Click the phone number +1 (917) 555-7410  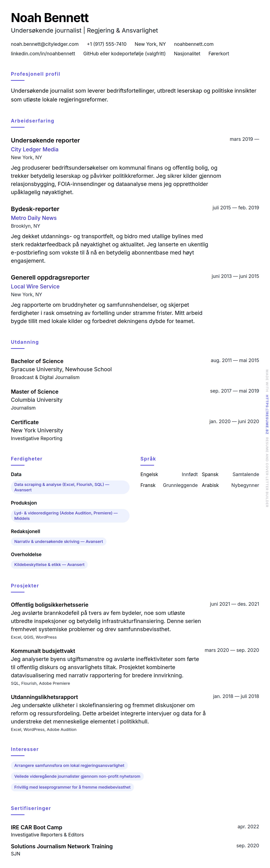point(106,44)
